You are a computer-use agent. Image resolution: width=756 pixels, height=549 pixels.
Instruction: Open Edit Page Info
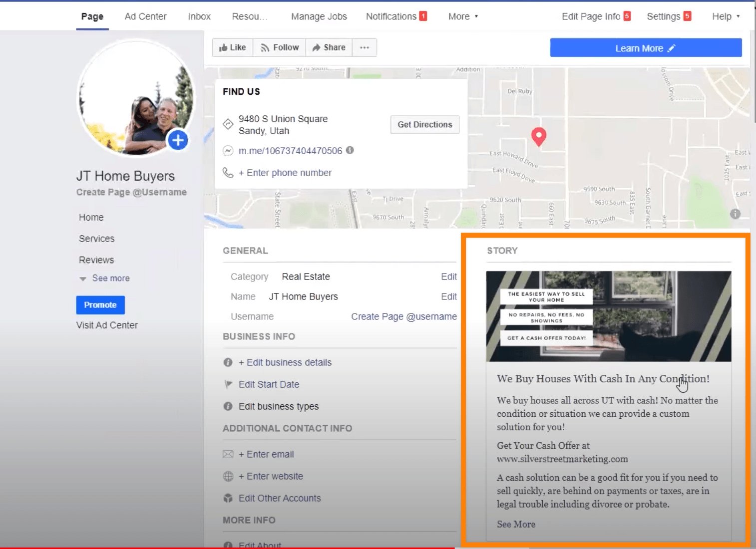click(x=591, y=16)
